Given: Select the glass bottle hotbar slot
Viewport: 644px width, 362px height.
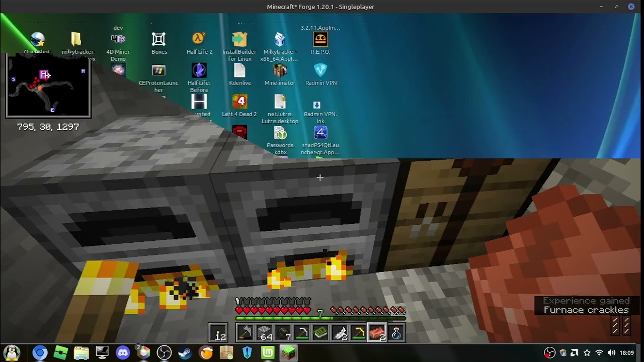Looking at the screenshot, I should point(396,333).
